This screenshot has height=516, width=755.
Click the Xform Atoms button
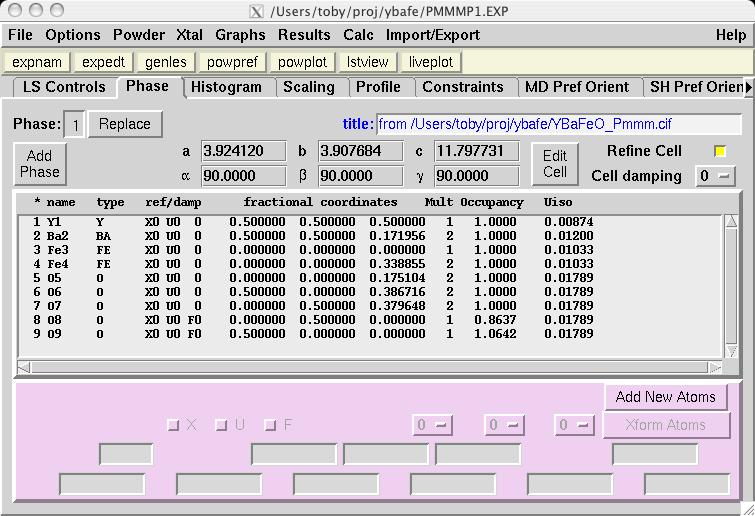pyautogui.click(x=666, y=425)
